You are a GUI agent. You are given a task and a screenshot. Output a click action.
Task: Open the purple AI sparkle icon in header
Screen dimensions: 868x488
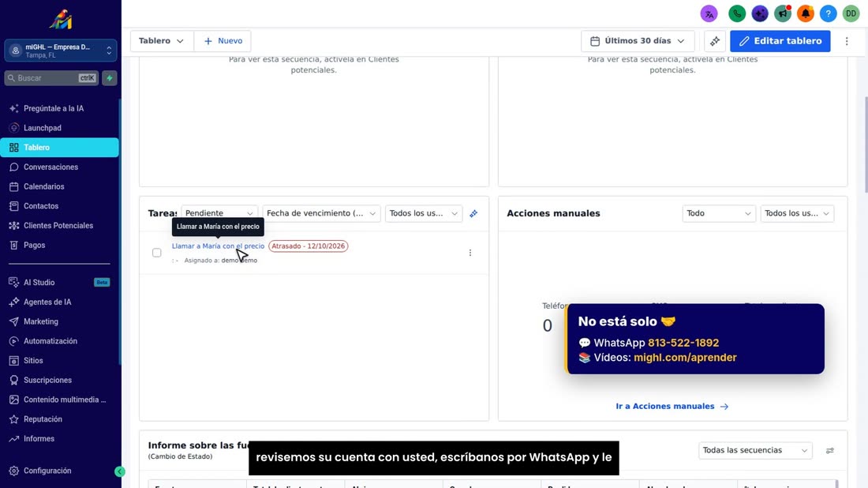pyautogui.click(x=759, y=13)
